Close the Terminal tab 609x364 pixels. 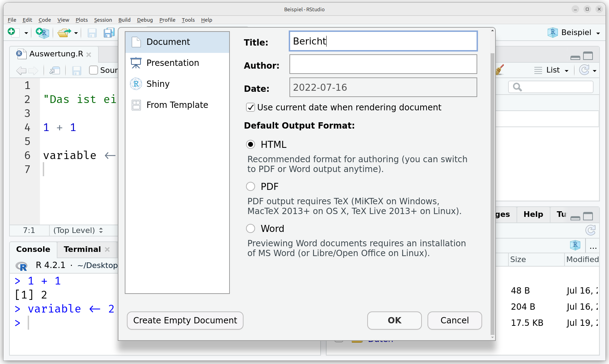tap(107, 249)
